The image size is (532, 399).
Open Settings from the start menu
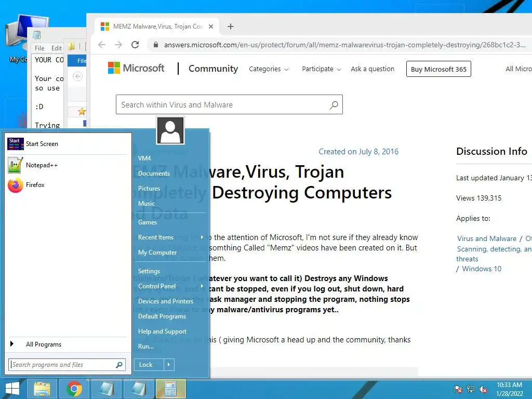tap(149, 271)
